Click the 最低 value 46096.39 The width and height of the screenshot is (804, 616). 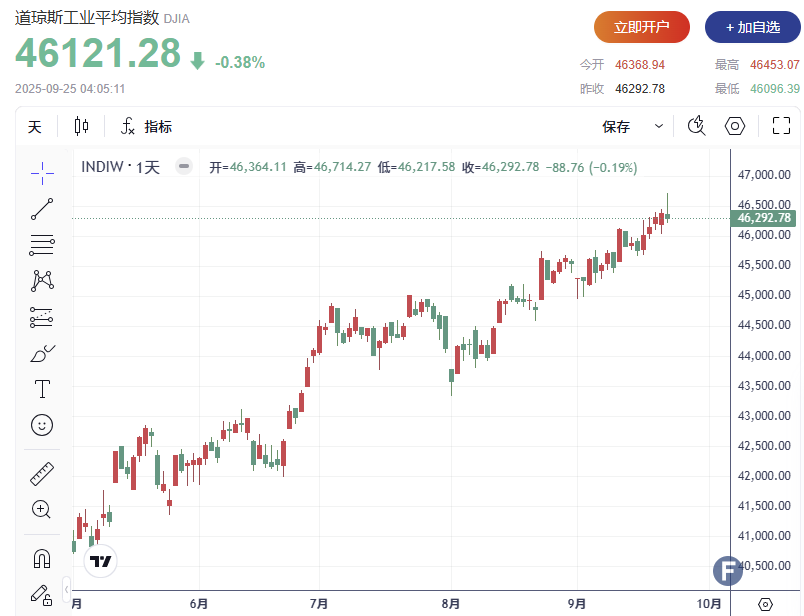click(x=775, y=89)
